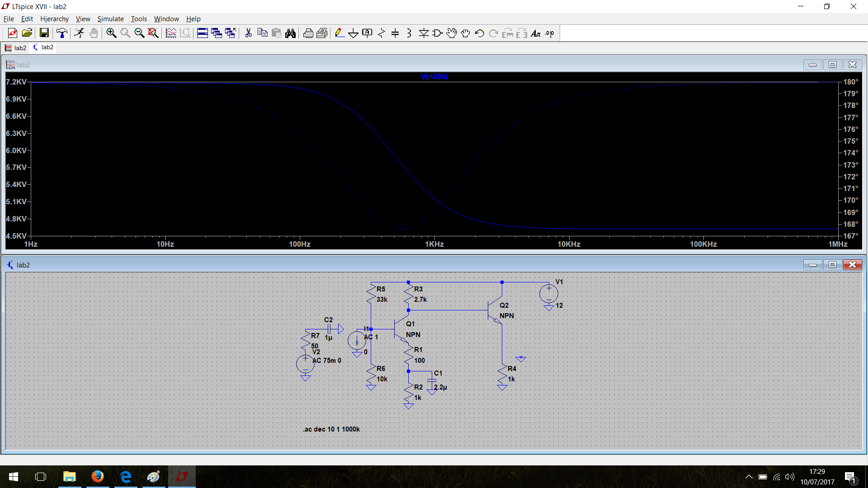868x488 pixels.
Task: Open Firefox from the taskbar
Action: click(97, 476)
